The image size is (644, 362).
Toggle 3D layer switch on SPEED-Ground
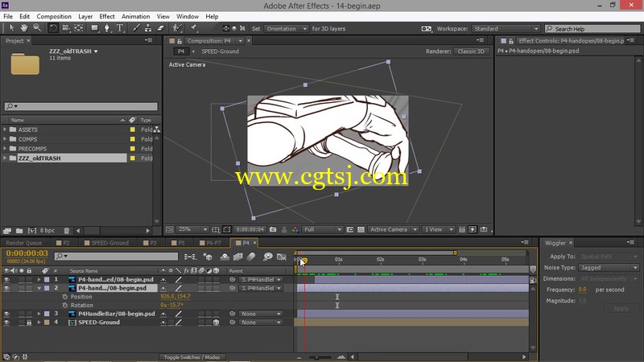coord(216,323)
